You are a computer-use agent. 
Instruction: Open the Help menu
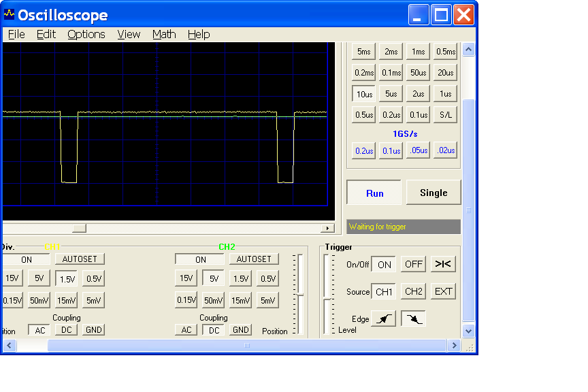[x=199, y=35]
